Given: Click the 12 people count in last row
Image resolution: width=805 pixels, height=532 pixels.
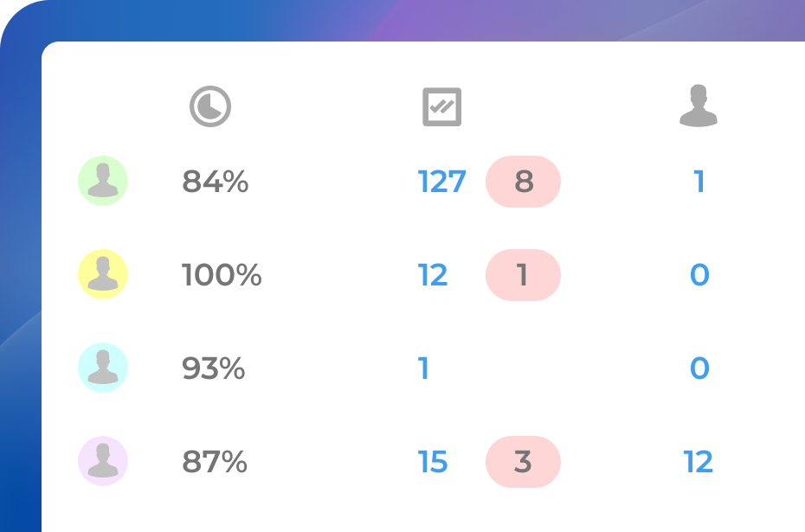Looking at the screenshot, I should 699,462.
